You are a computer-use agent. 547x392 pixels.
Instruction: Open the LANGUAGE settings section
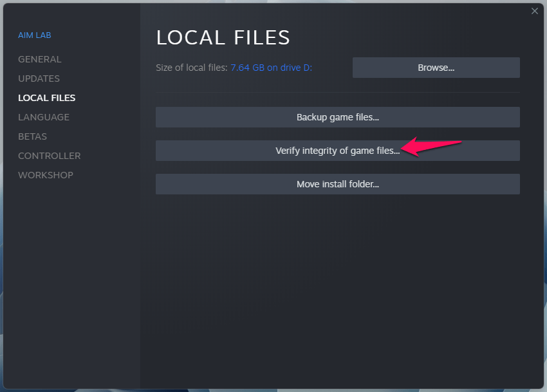pyautogui.click(x=44, y=117)
